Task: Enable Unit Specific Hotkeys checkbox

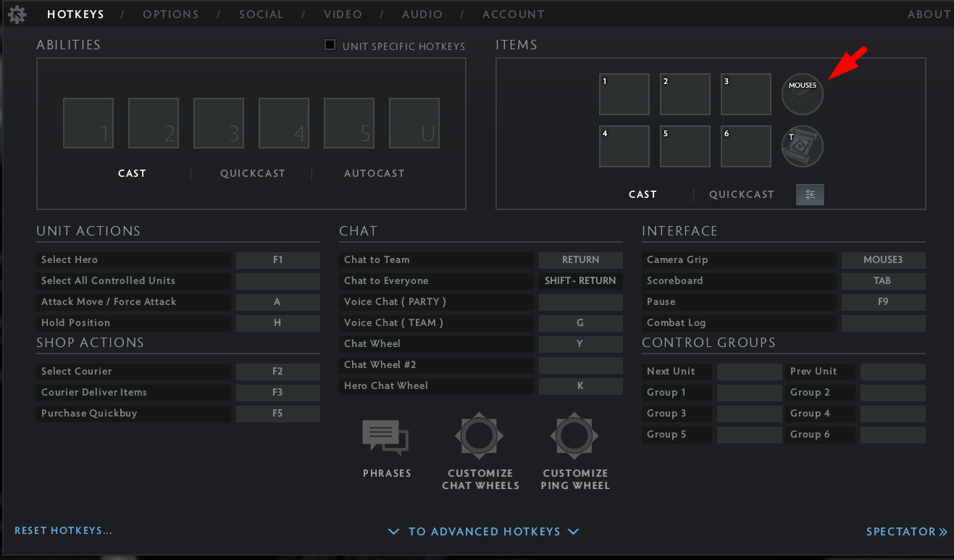Action: coord(330,45)
